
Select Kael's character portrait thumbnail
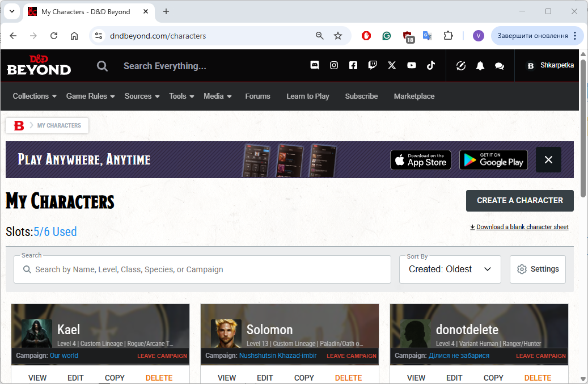click(37, 333)
